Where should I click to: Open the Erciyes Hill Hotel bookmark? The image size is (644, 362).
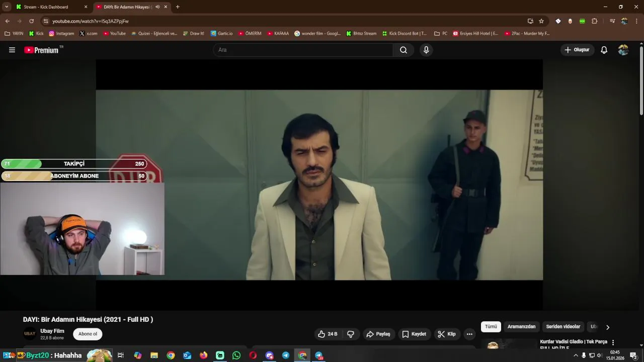[475, 34]
